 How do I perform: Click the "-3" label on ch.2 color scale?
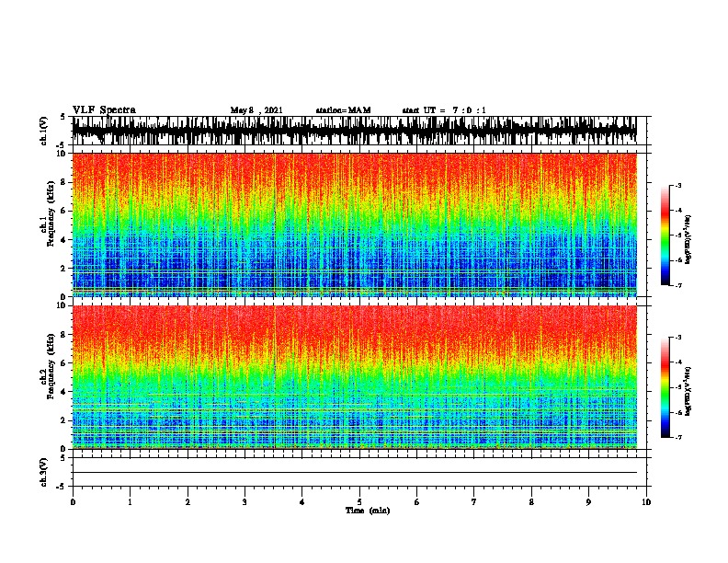(677, 337)
